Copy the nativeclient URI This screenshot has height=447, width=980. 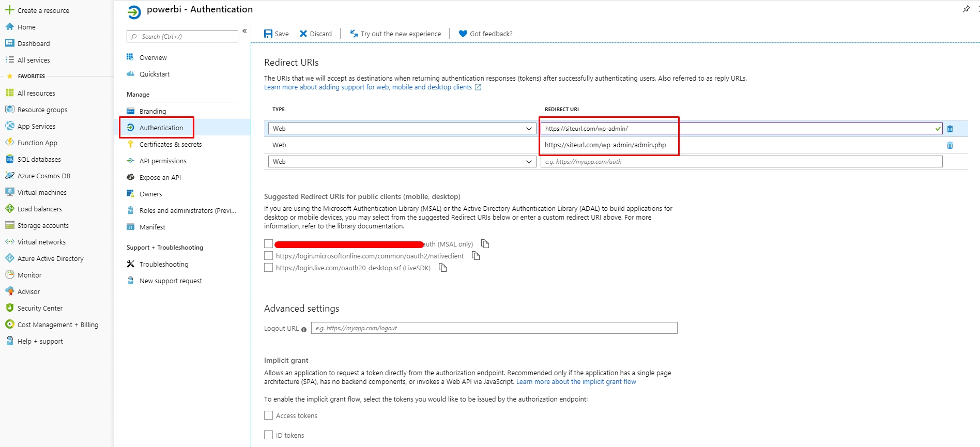pos(476,255)
